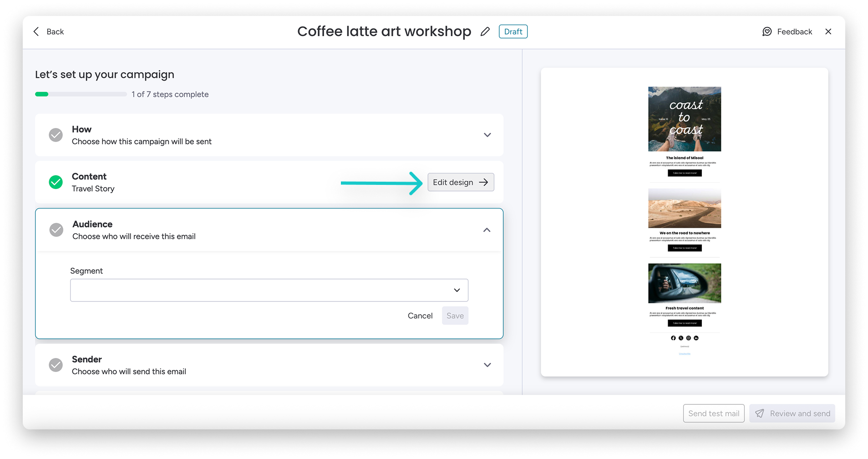The image size is (868, 459).
Task: Click Review and send button
Action: (x=792, y=413)
